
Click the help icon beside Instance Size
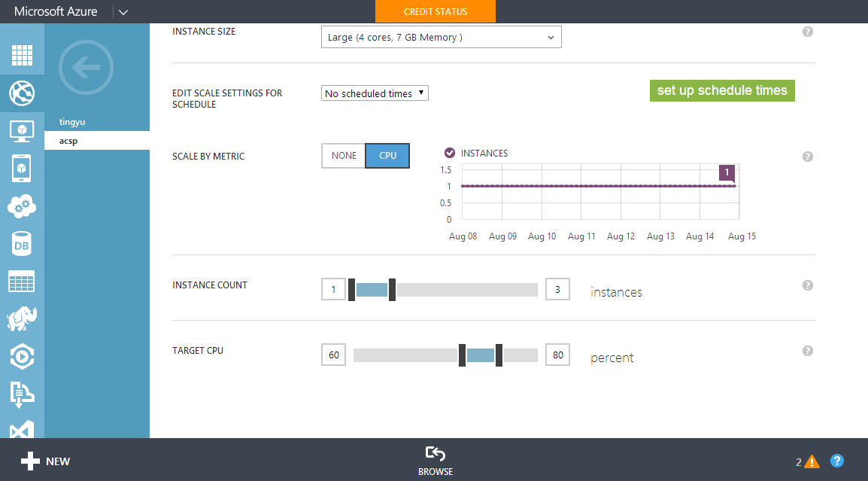click(808, 32)
